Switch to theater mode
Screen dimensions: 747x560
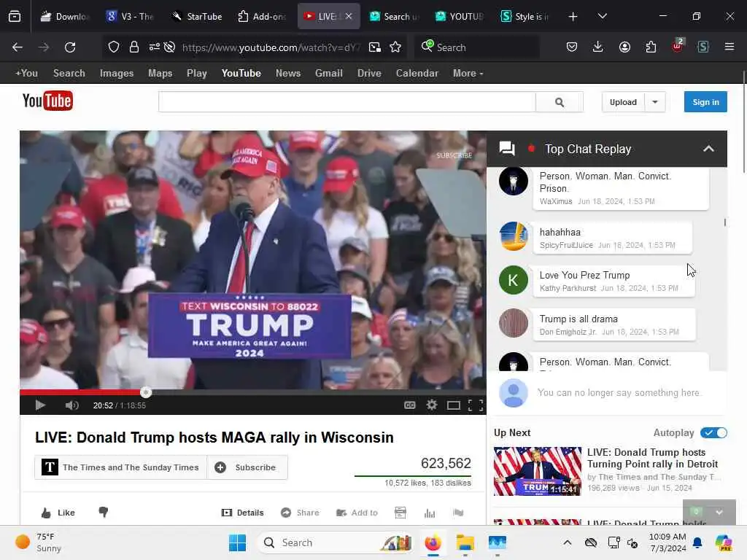tap(454, 405)
